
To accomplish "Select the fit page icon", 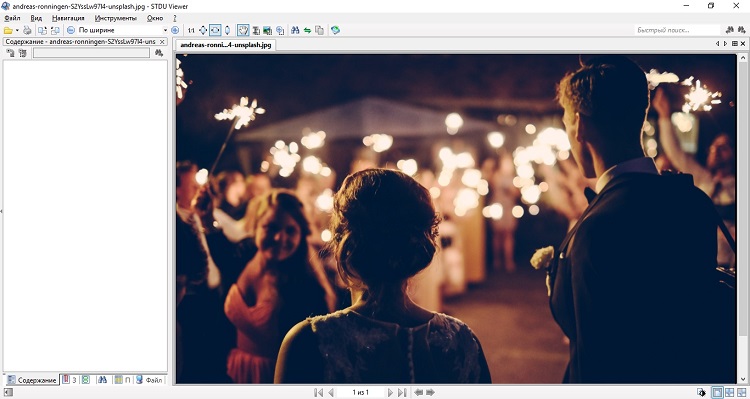I will coord(203,30).
